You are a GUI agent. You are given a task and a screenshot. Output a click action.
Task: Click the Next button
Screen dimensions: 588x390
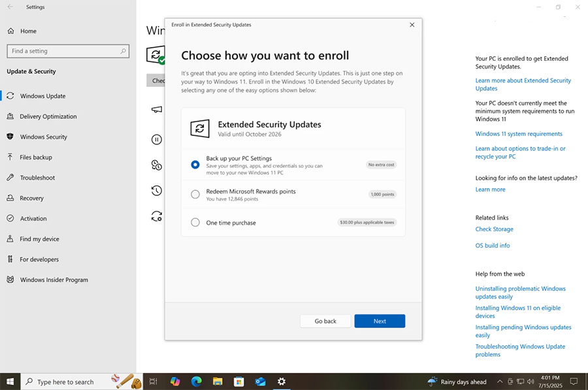pos(380,321)
